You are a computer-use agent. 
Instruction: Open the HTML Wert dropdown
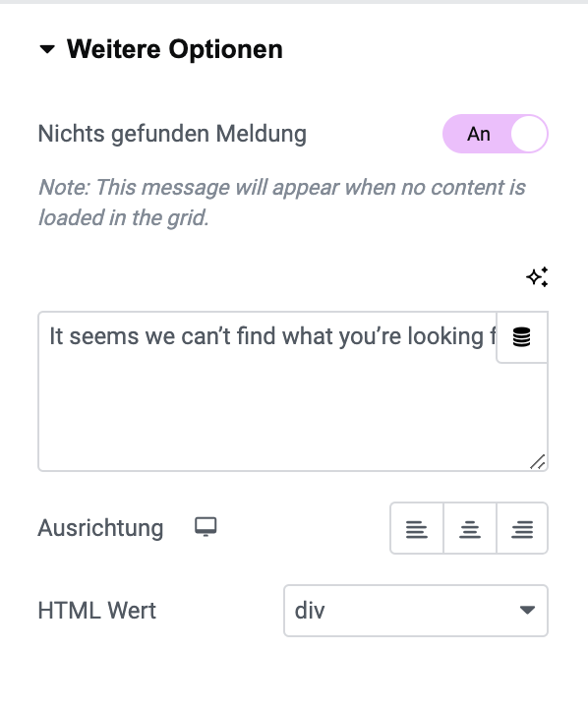click(x=416, y=611)
